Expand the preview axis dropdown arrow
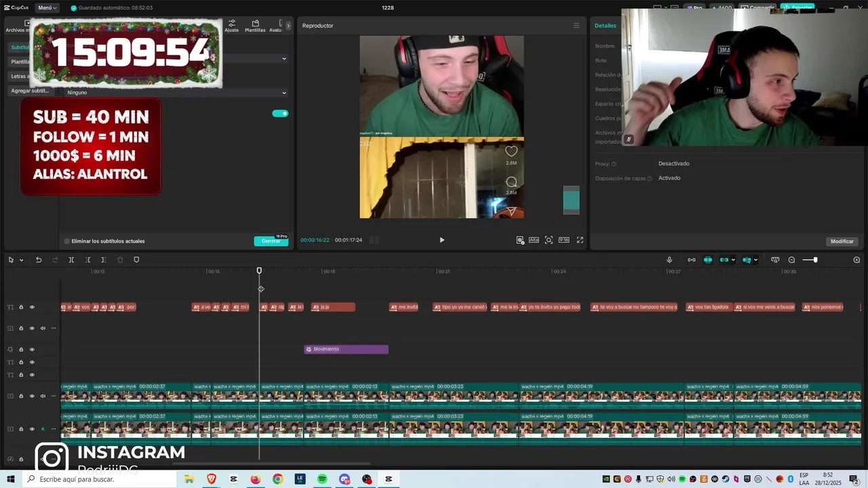This screenshot has height=488, width=868. pos(755,260)
